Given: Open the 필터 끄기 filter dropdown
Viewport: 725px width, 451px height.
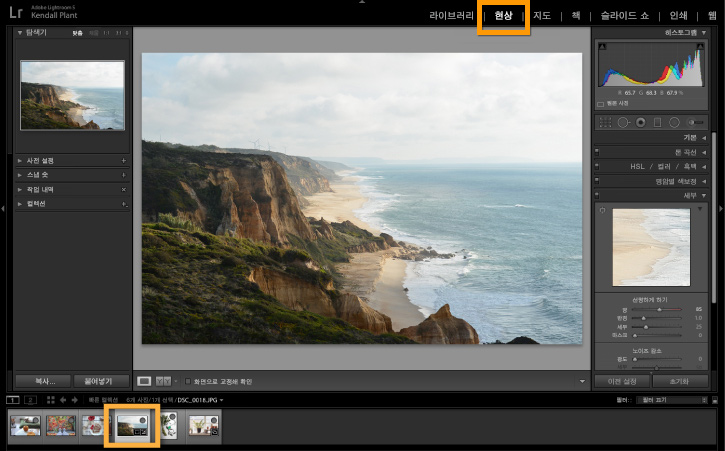Looking at the screenshot, I should click(672, 400).
